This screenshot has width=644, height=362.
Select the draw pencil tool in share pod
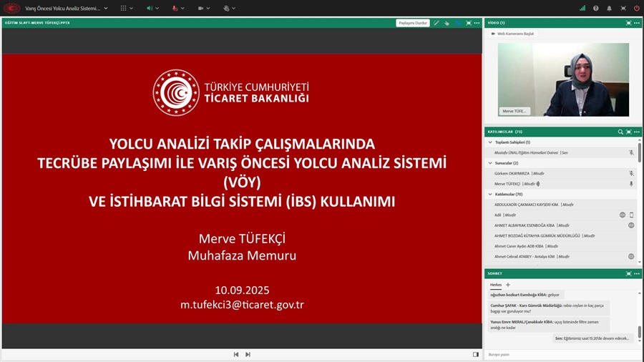pyautogui.click(x=436, y=23)
